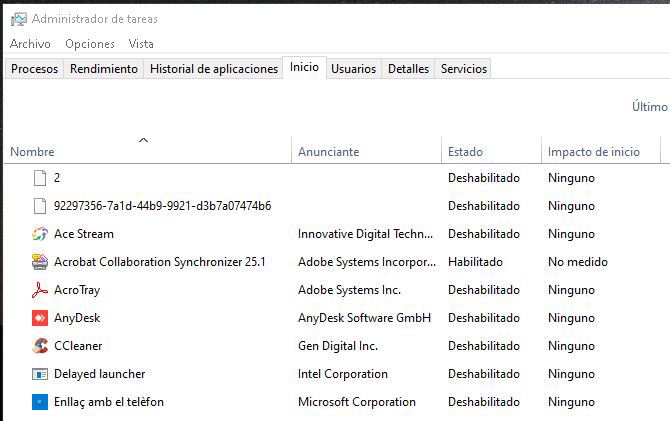Switch to the Servicios tab

pyautogui.click(x=464, y=69)
